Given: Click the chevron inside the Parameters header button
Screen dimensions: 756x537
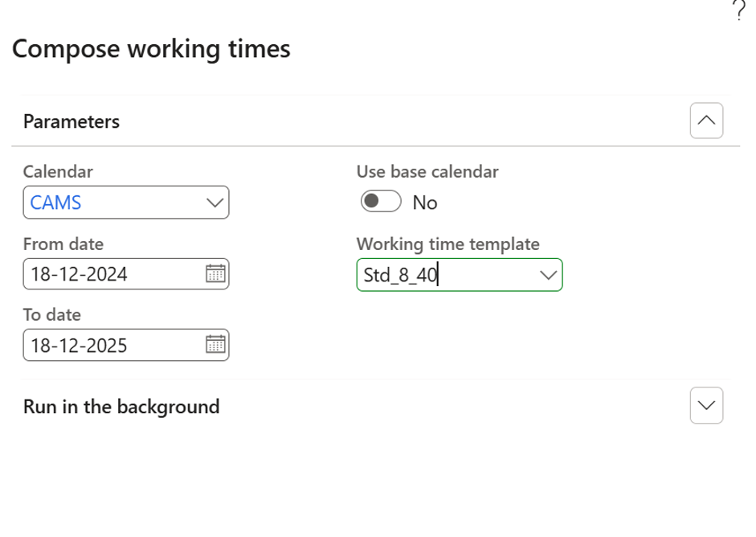Looking at the screenshot, I should point(706,121).
